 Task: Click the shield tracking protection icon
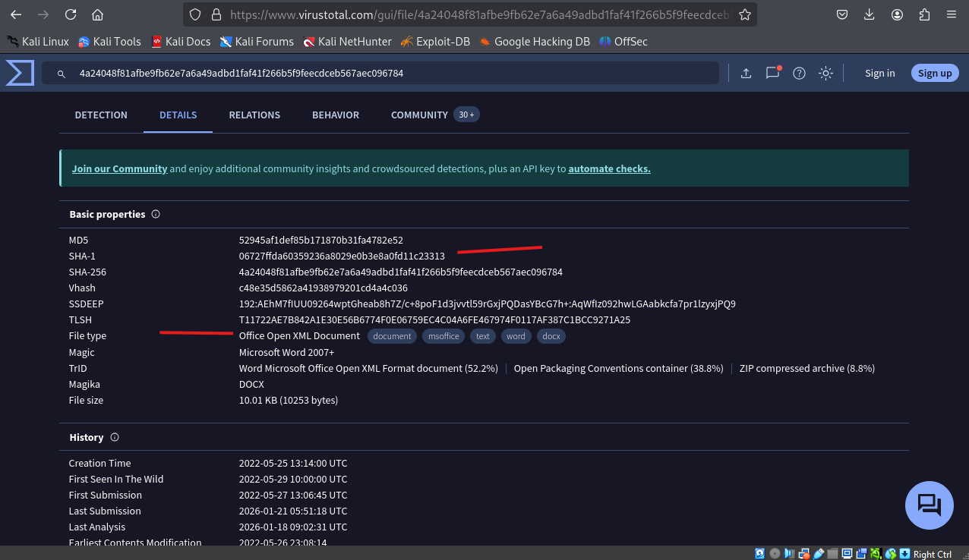click(195, 14)
